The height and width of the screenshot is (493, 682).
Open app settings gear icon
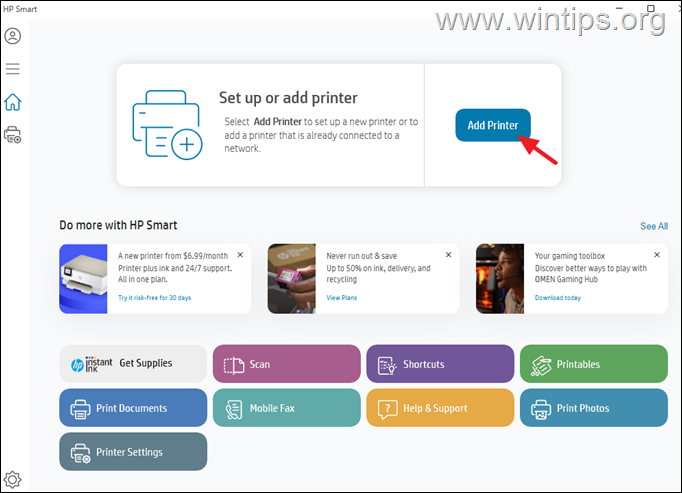click(12, 480)
